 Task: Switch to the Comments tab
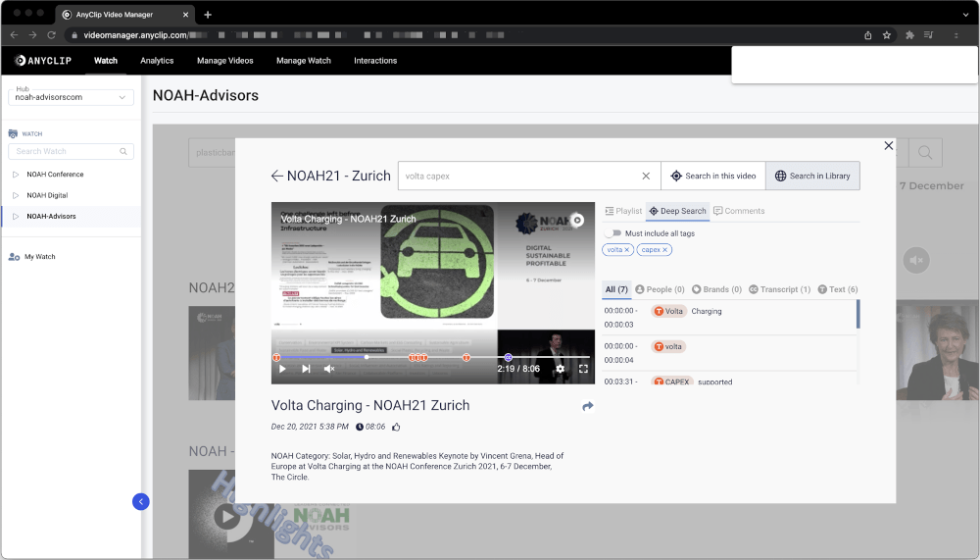pos(740,211)
